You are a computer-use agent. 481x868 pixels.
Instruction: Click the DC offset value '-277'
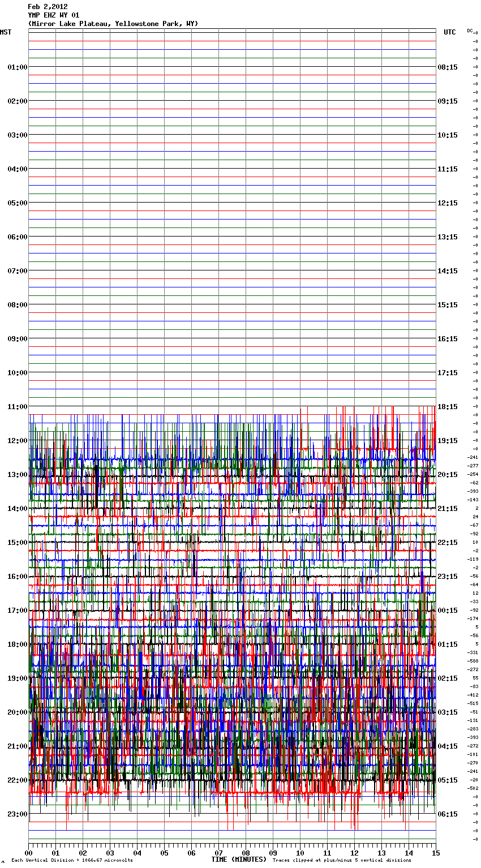473,466
